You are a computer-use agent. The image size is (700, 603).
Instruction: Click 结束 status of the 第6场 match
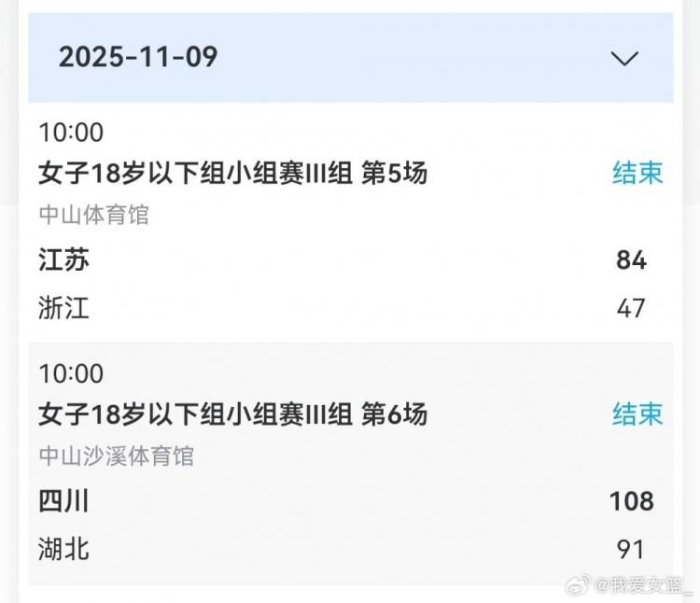click(637, 414)
